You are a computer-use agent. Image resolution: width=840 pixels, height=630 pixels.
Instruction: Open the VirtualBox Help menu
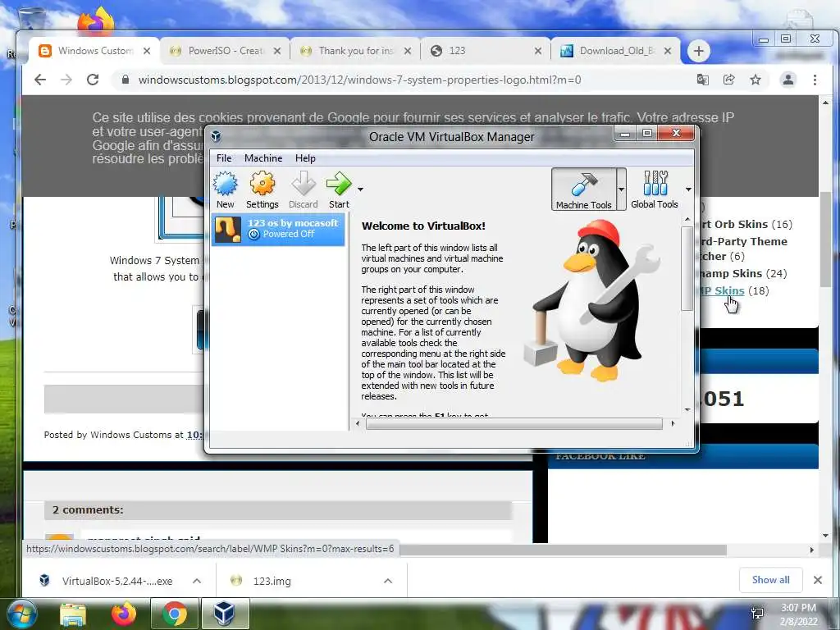pyautogui.click(x=305, y=158)
